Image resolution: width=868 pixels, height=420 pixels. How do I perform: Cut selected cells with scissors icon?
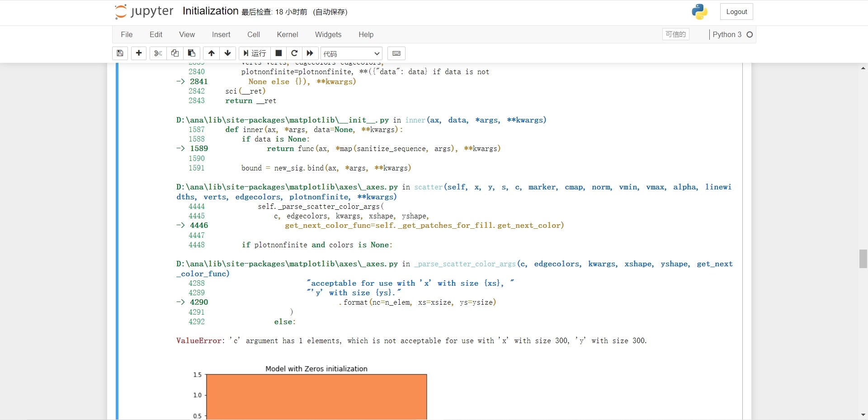point(158,53)
